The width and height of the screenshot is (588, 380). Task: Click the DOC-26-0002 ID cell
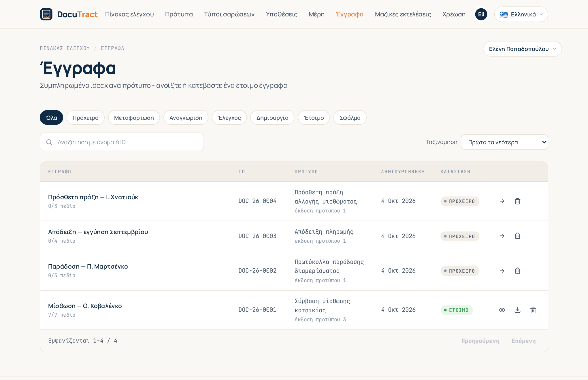257,271
